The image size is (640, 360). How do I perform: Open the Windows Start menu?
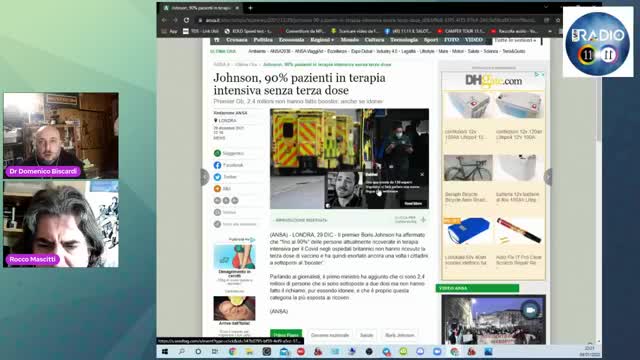click(165, 351)
